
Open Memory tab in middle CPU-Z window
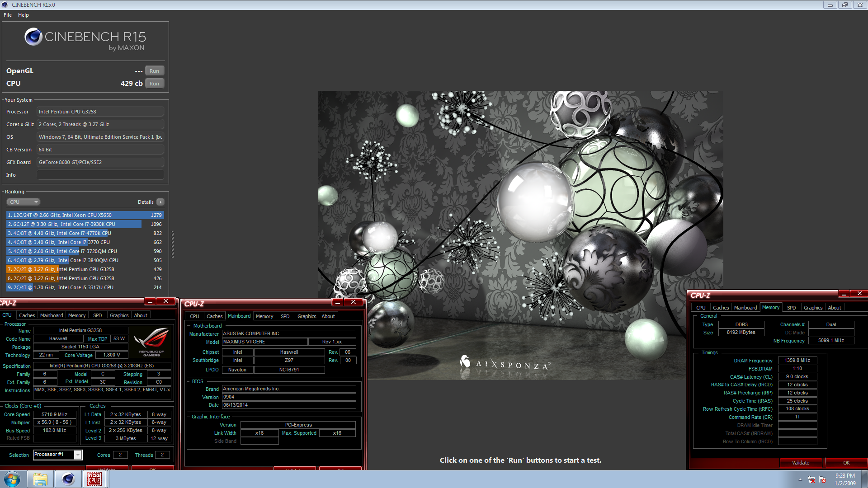(264, 316)
